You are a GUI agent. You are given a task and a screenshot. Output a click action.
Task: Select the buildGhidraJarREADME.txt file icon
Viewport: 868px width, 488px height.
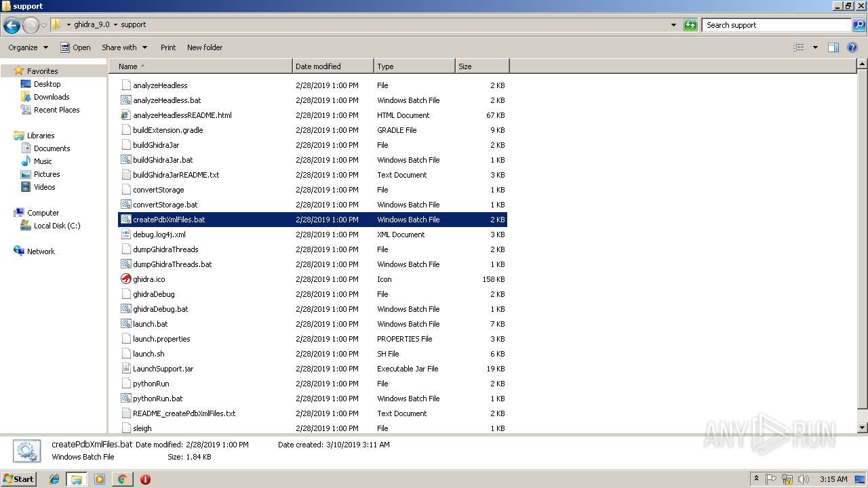point(125,175)
